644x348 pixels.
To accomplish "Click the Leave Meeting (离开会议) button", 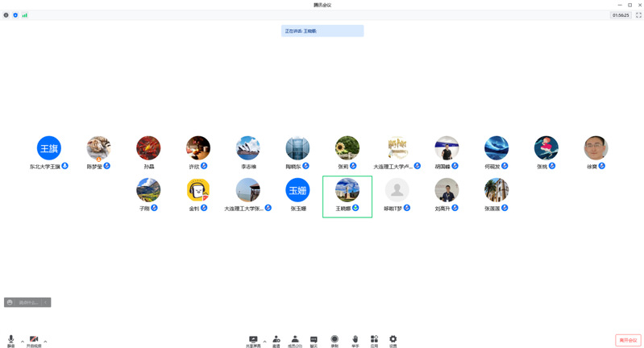I will pos(628,341).
